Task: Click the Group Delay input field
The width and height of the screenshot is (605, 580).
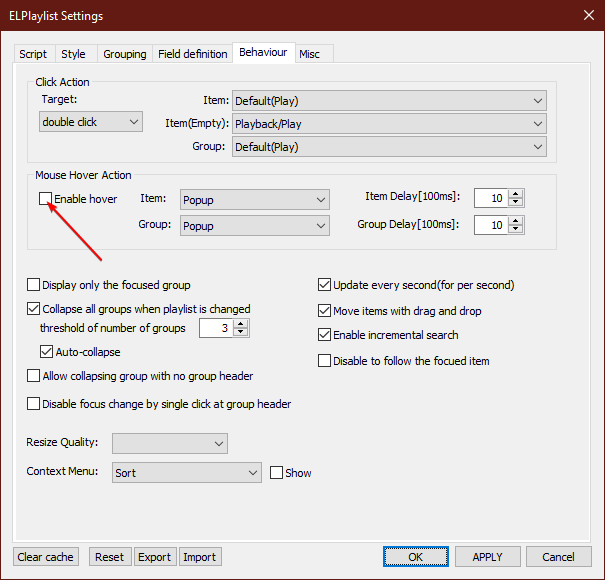Action: tap(490, 226)
